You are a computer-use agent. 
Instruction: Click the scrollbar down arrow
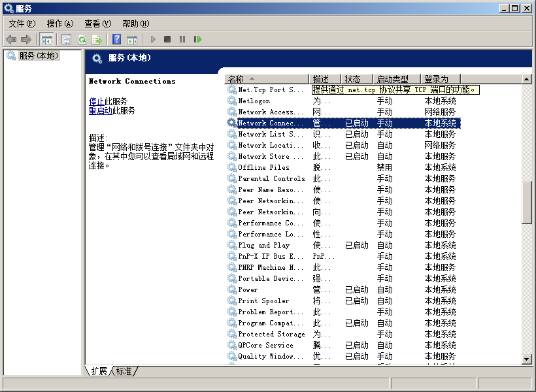tap(527, 359)
